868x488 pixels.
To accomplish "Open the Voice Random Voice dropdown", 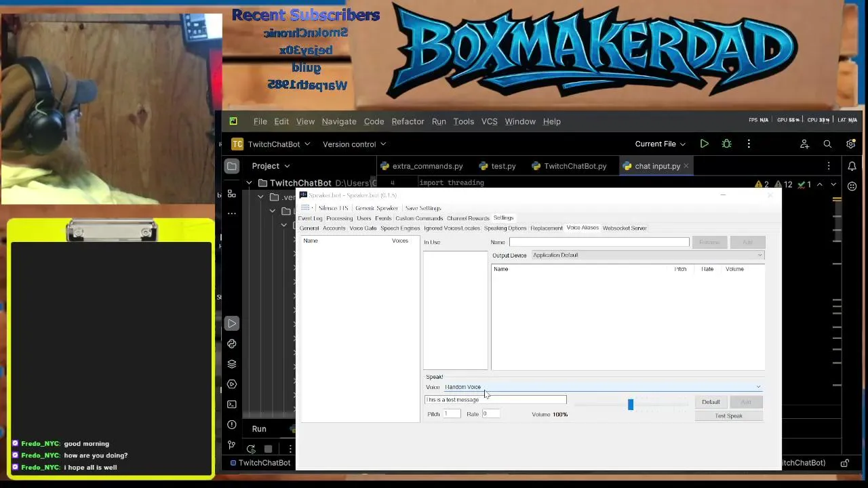I will point(603,387).
